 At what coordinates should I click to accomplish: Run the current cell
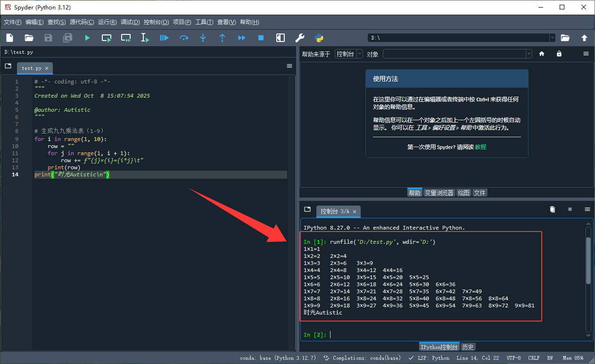pos(107,38)
